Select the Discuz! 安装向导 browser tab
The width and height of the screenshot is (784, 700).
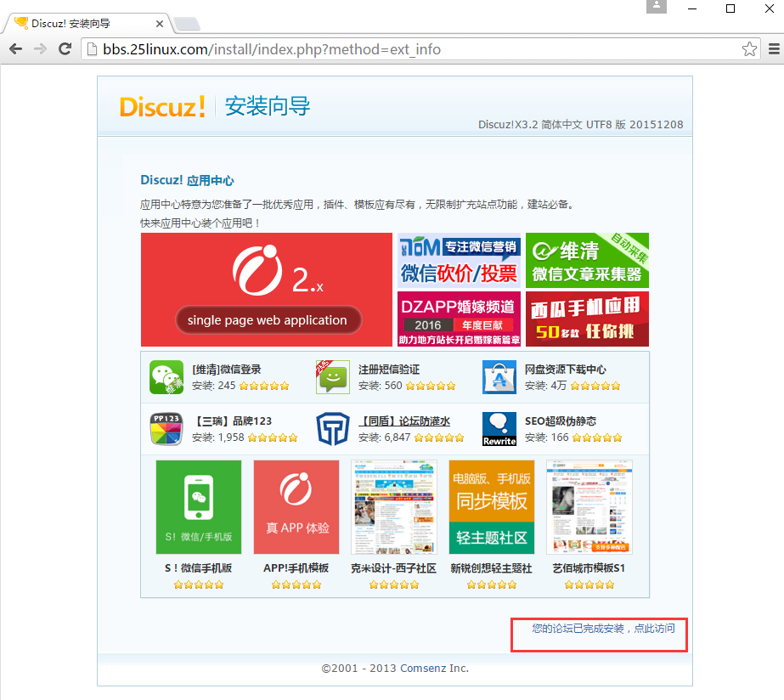87,24
